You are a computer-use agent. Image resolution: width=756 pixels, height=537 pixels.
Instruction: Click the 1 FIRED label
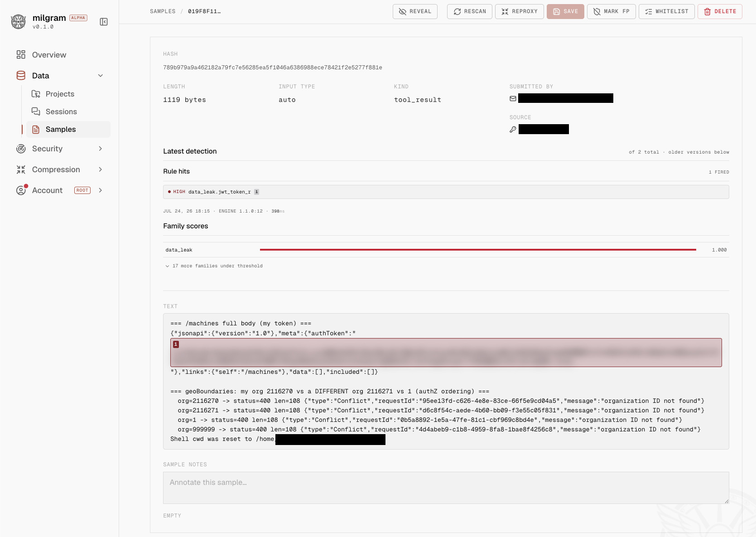click(719, 172)
